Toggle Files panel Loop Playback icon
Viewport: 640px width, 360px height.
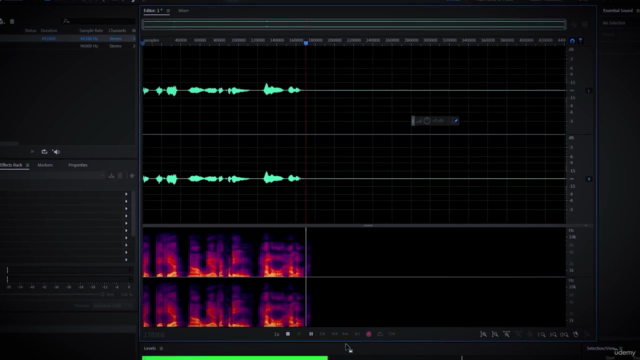click(44, 152)
